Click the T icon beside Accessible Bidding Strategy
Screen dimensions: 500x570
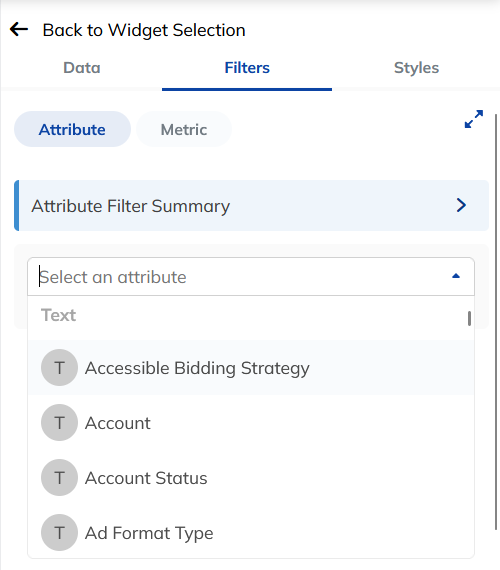59,368
